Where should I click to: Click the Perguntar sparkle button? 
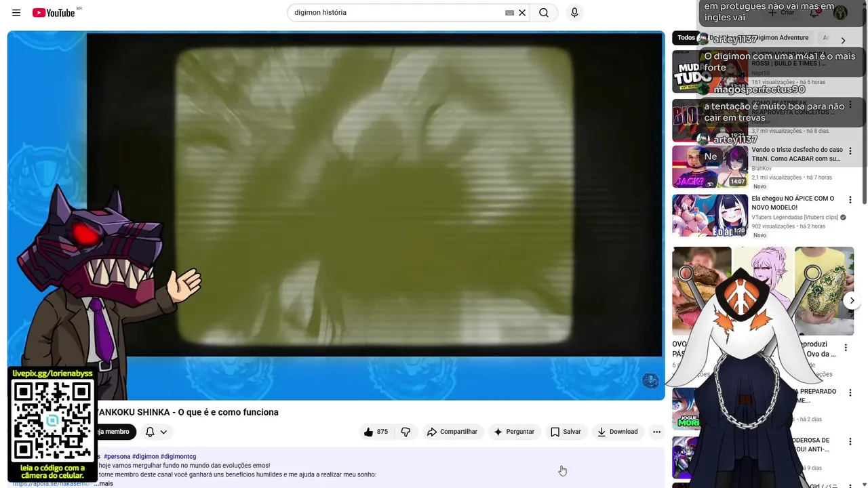tap(514, 432)
